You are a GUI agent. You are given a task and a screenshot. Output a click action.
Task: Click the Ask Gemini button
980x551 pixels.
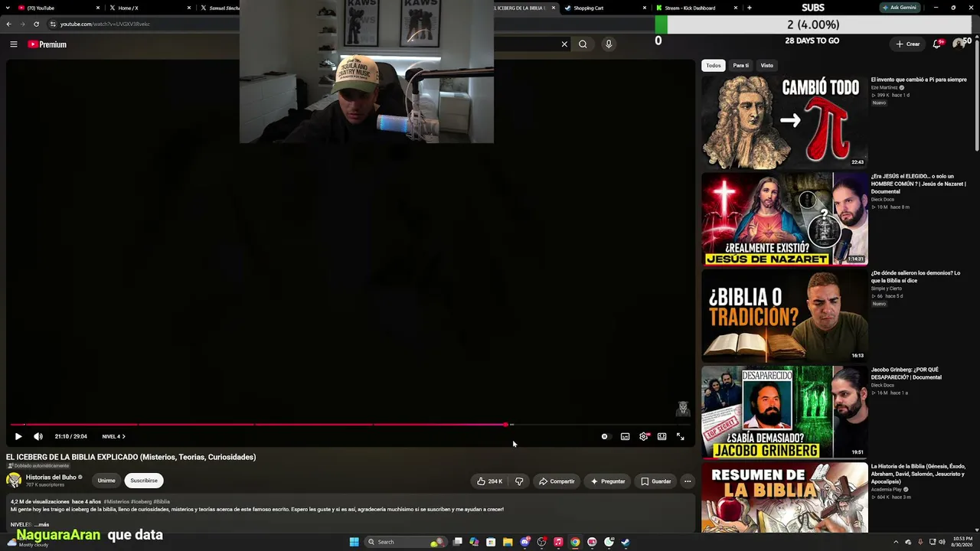point(899,8)
